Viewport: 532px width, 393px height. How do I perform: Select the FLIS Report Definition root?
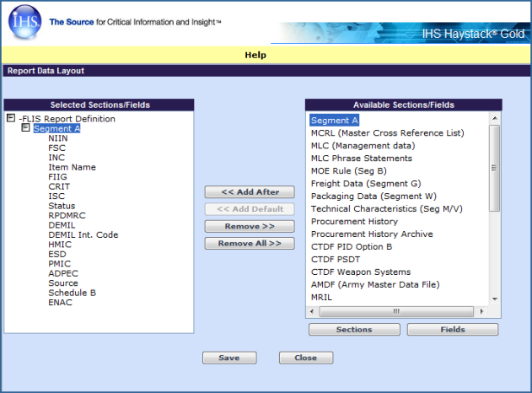click(67, 119)
